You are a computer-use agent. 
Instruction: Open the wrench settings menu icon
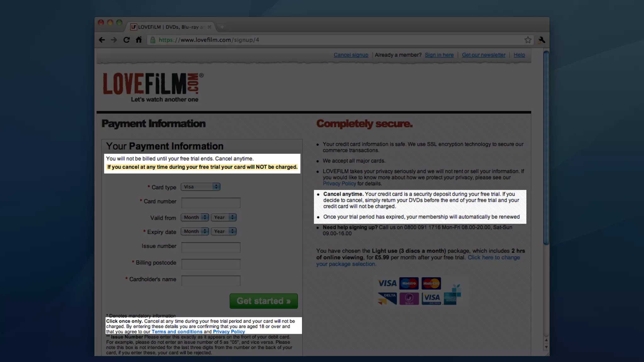click(x=541, y=40)
